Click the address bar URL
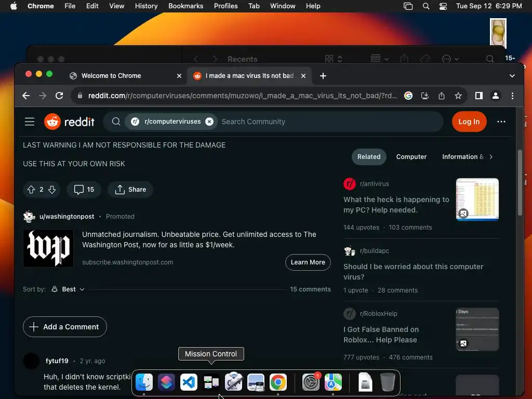This screenshot has width=532, height=399. tap(243, 96)
